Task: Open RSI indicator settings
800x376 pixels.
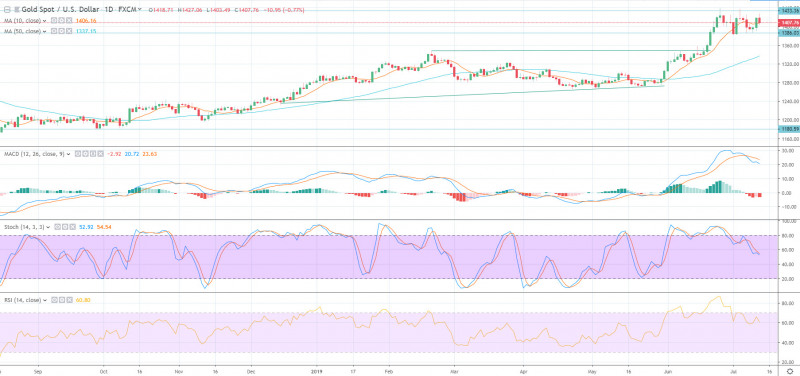Action: pos(62,300)
